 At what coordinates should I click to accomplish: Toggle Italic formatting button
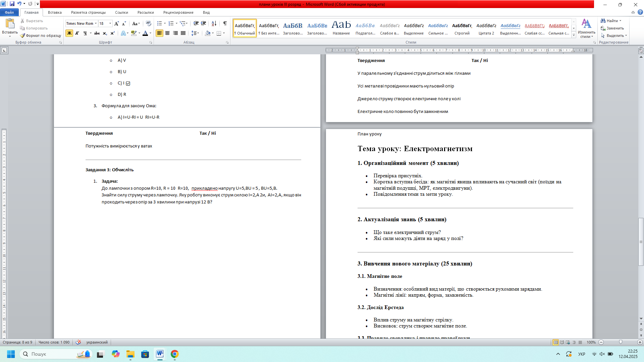tap(77, 33)
